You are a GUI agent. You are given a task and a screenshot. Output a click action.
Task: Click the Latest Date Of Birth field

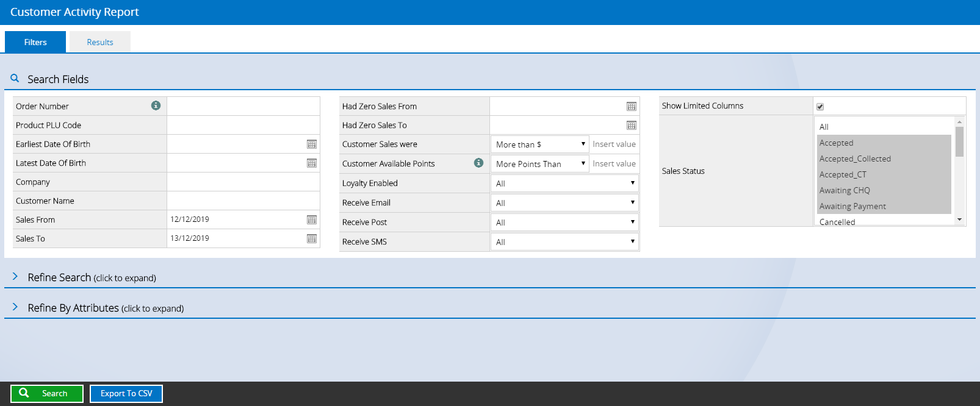(243, 163)
